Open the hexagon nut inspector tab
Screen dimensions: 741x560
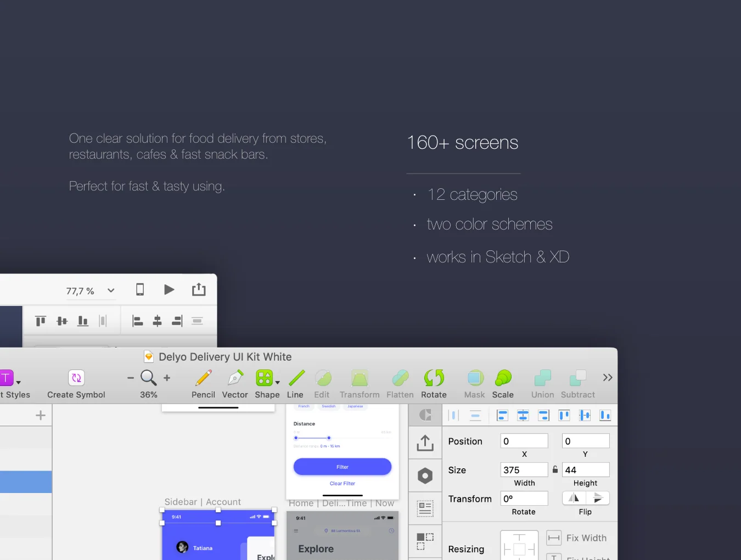click(425, 475)
